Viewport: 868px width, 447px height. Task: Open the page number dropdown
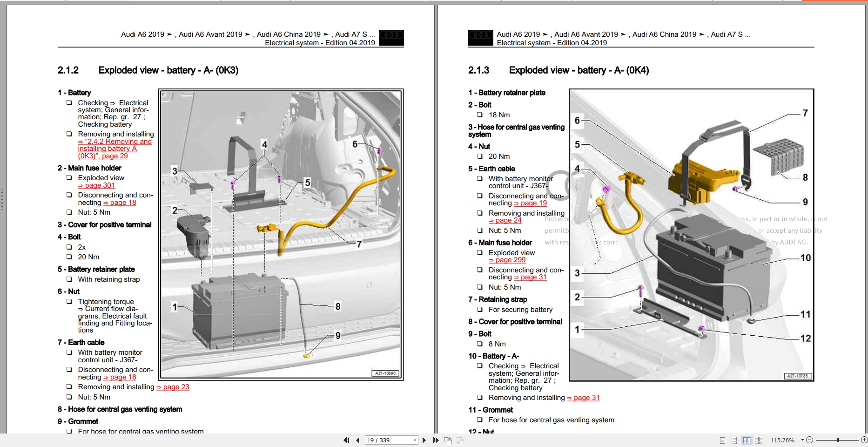[x=415, y=440]
